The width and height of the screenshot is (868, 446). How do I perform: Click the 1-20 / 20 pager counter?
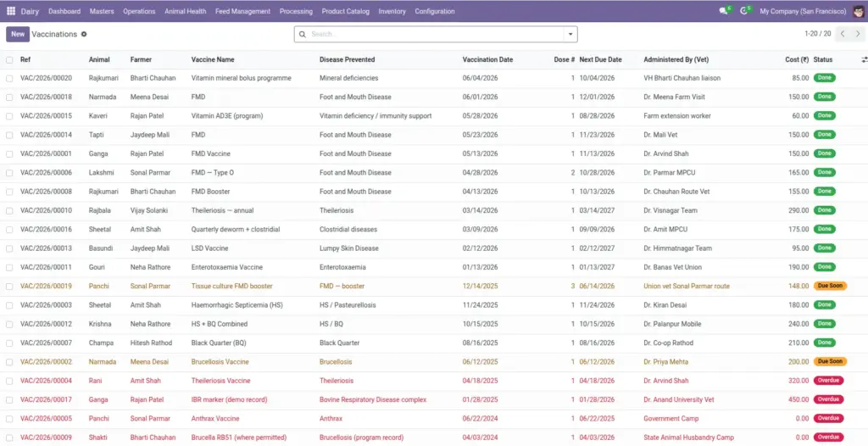[818, 34]
